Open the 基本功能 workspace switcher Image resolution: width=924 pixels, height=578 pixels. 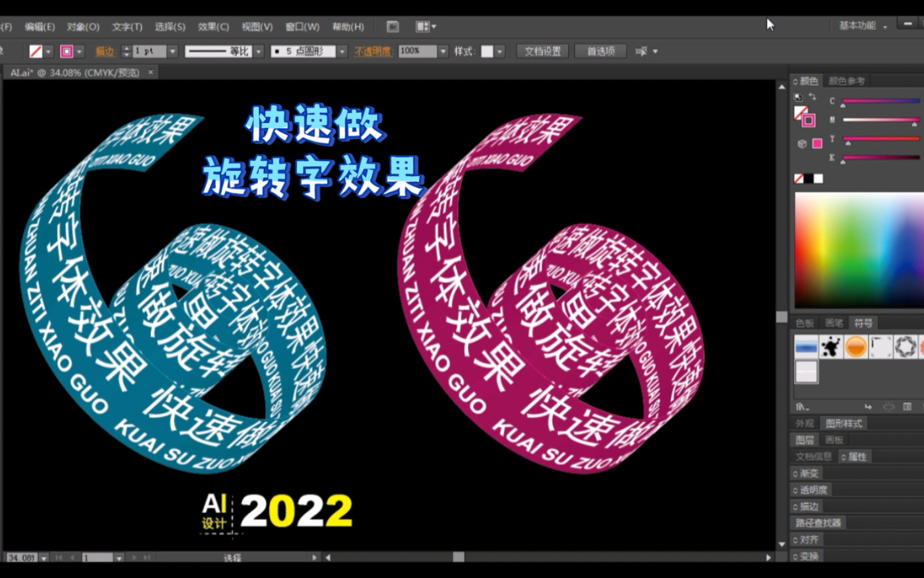[858, 25]
